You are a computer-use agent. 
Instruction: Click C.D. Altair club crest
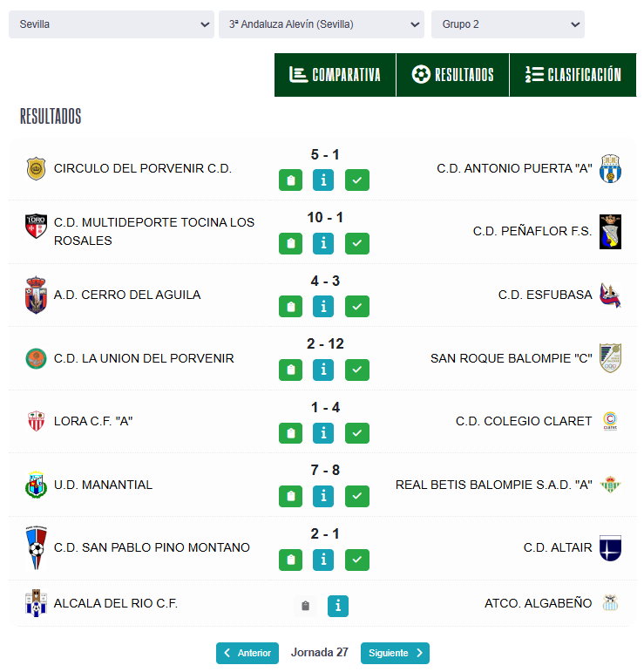pos(610,548)
